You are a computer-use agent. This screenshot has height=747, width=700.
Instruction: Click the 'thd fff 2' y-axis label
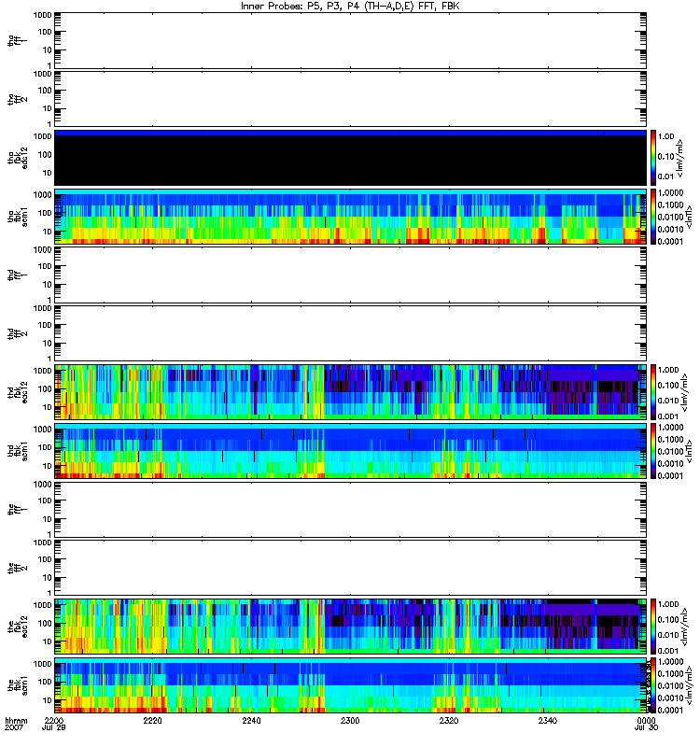pos(18,333)
